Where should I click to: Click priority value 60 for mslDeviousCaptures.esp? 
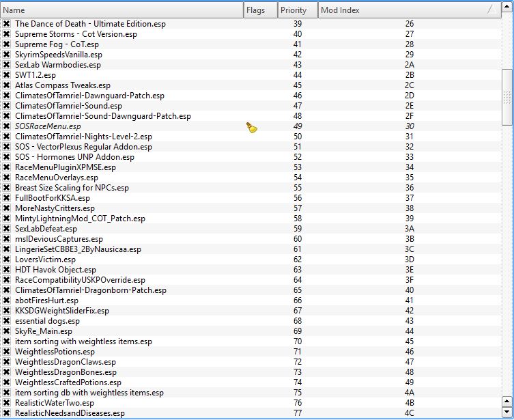(298, 239)
